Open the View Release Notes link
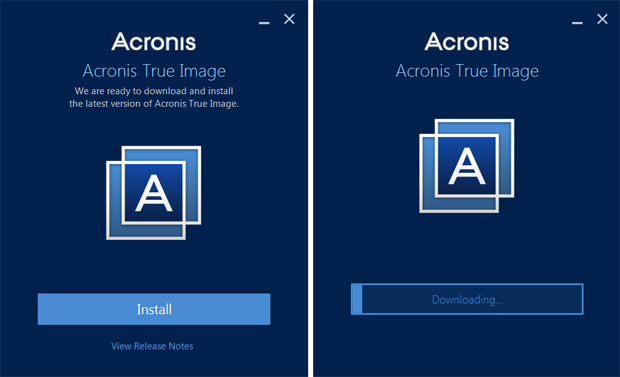 point(152,346)
